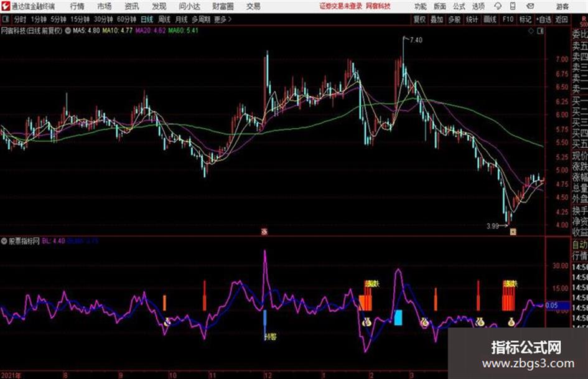
Task: Open the mail envelope icon
Action: pyautogui.click(x=530, y=6)
